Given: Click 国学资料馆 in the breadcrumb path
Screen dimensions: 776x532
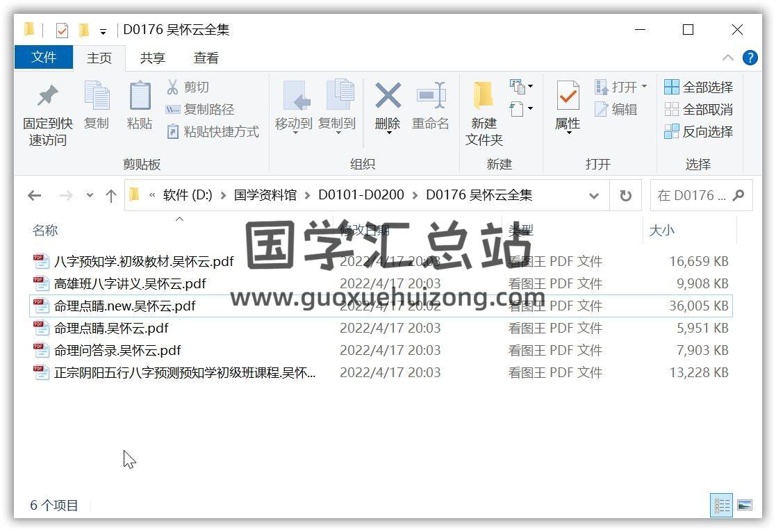Looking at the screenshot, I should pos(265,195).
